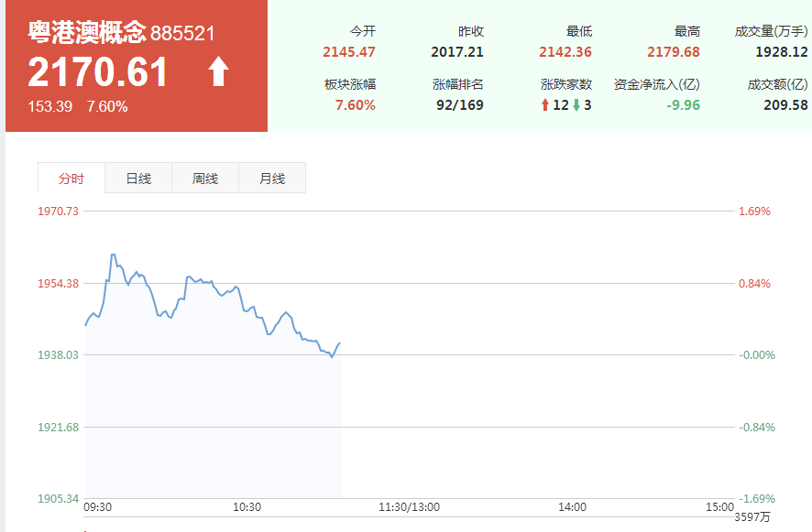Click the 3597万 volume scale label
812x532 pixels.
(x=752, y=516)
